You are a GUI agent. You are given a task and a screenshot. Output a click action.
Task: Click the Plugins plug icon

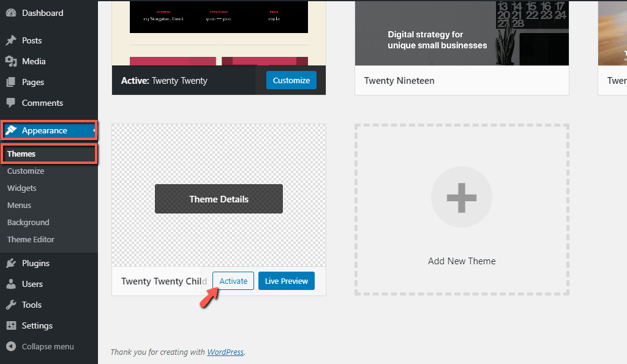pos(11,263)
